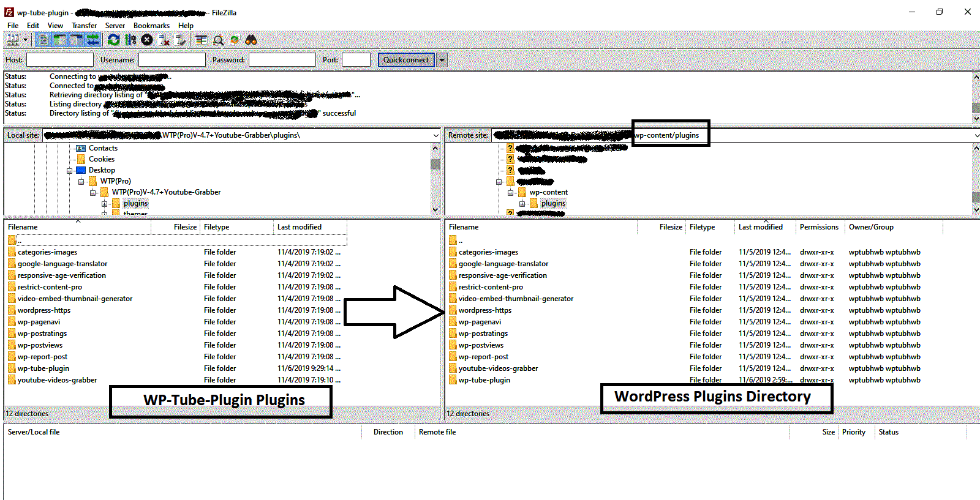The width and height of the screenshot is (980, 500).
Task: Select local wp-tube-plugin folder icon
Action: tap(12, 368)
